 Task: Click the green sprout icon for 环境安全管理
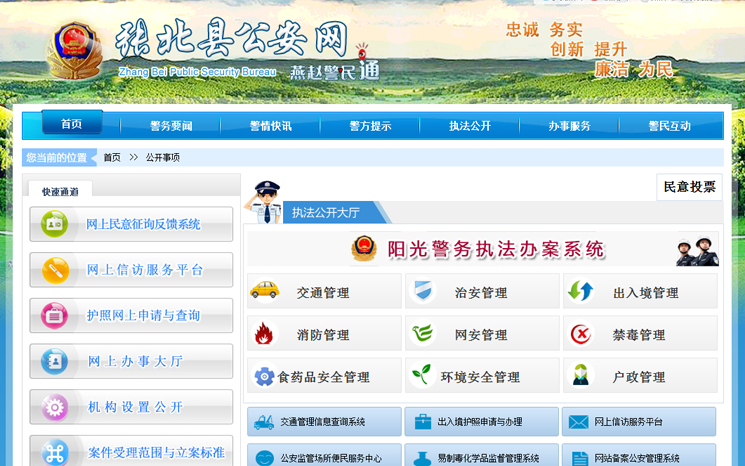(423, 376)
